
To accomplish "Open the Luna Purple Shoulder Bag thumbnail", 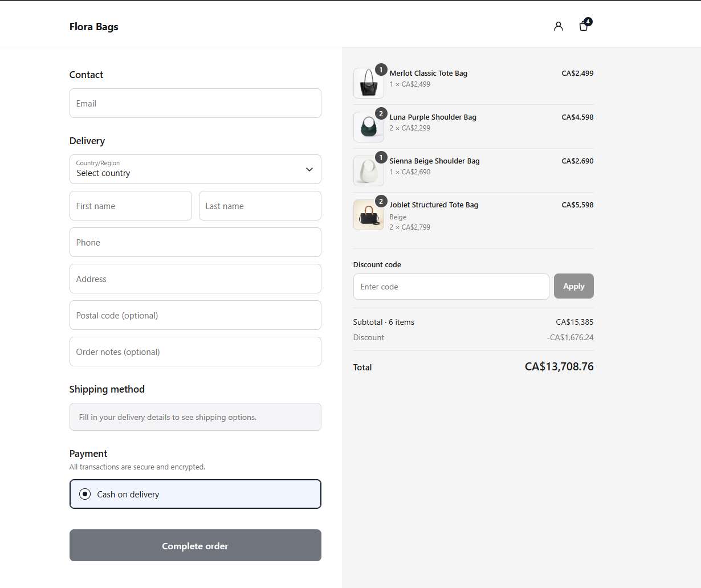I will (x=369, y=127).
